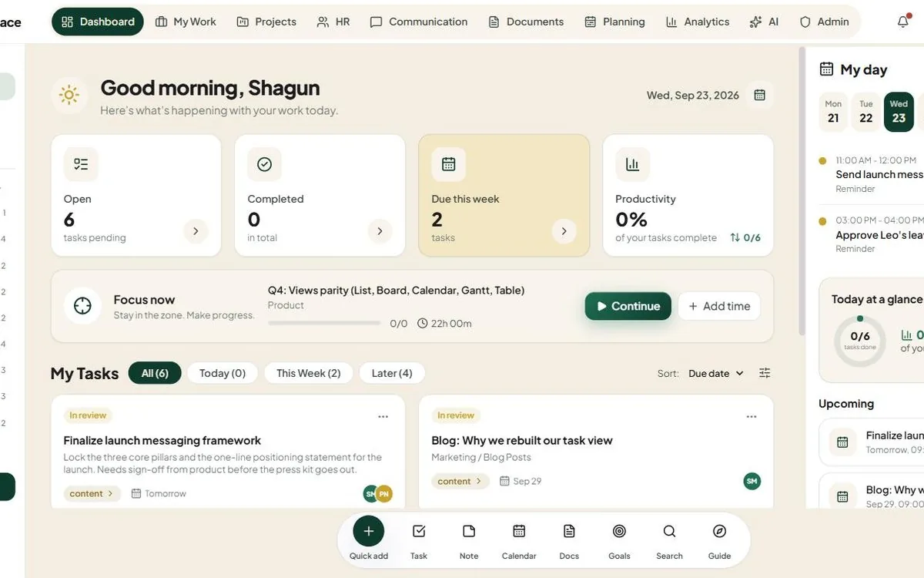
Task: Open Blog: Why we rebuilt our task view
Action: tap(522, 441)
